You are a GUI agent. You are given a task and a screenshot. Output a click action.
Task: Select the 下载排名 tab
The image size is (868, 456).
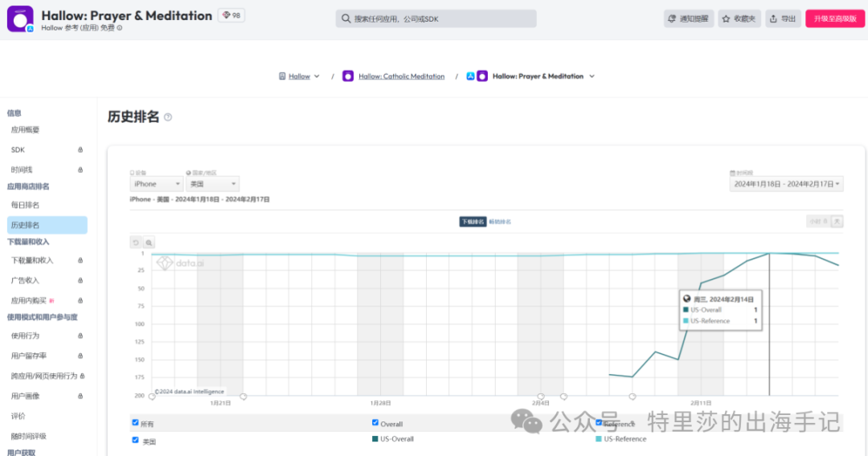pyautogui.click(x=473, y=222)
